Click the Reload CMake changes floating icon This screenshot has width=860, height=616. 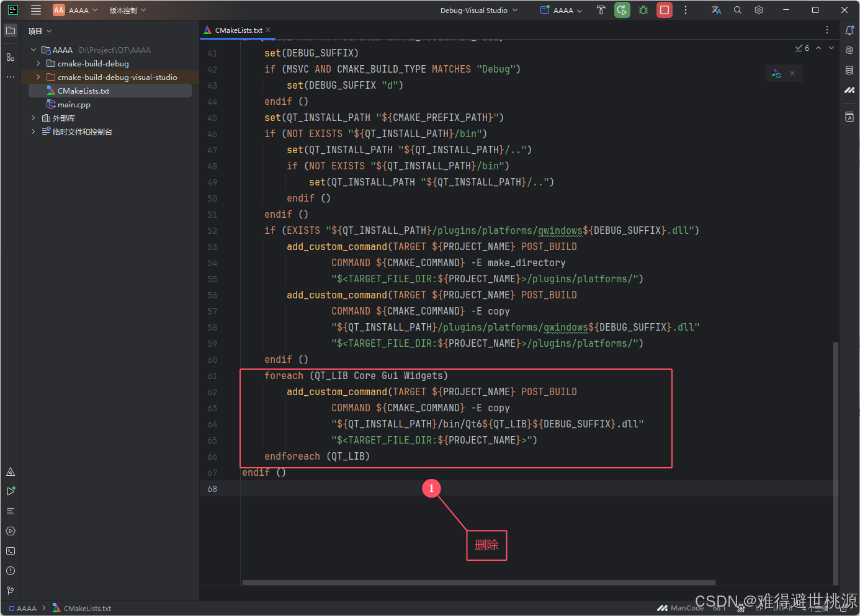click(x=776, y=73)
